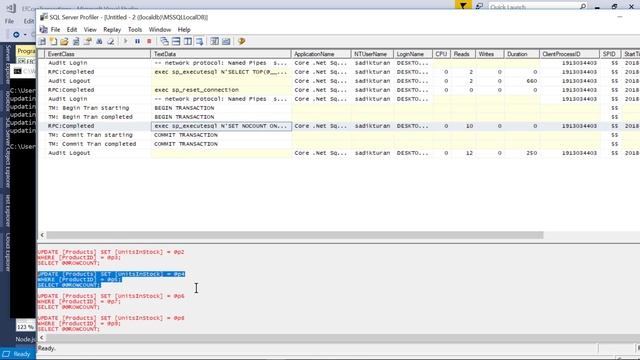Click the highlighted UPDATE statement with @p4
Image resolution: width=640 pixels, height=360 pixels.
(x=111, y=280)
